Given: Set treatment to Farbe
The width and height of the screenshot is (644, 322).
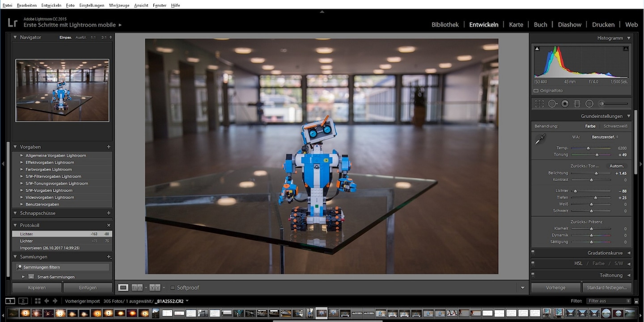Looking at the screenshot, I should click(x=590, y=126).
